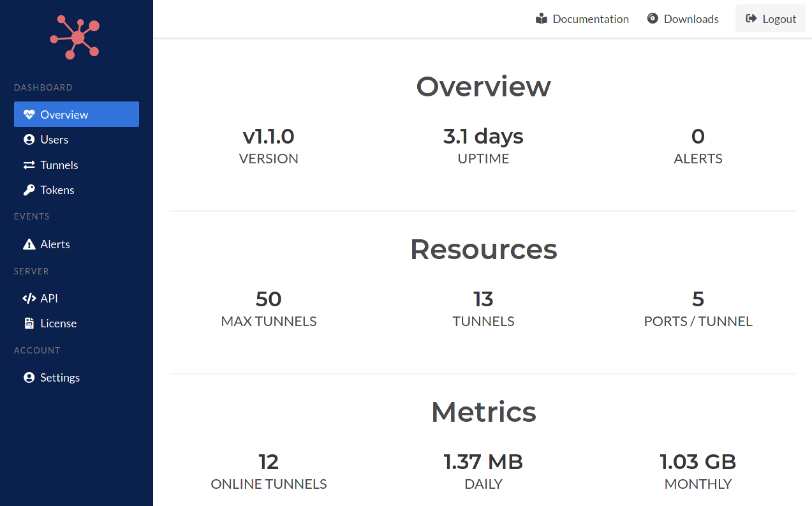Image resolution: width=812 pixels, height=506 pixels.
Task: Click the DASHBOARD sidebar section label
Action: 43,87
